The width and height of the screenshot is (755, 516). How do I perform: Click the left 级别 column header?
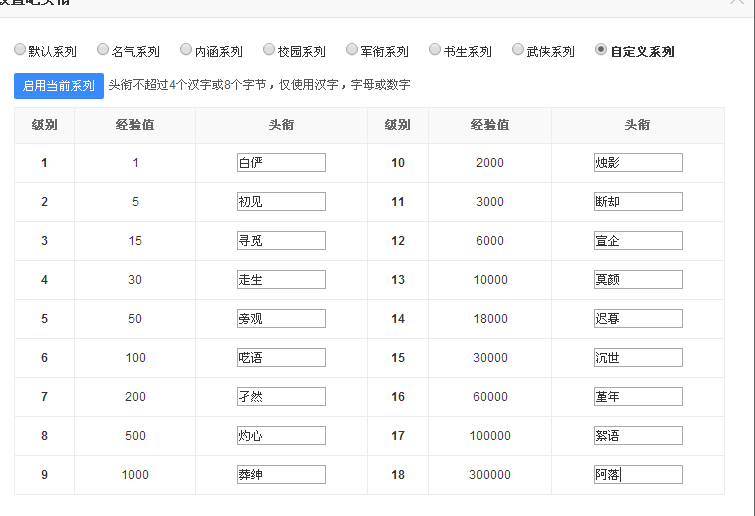coord(44,125)
